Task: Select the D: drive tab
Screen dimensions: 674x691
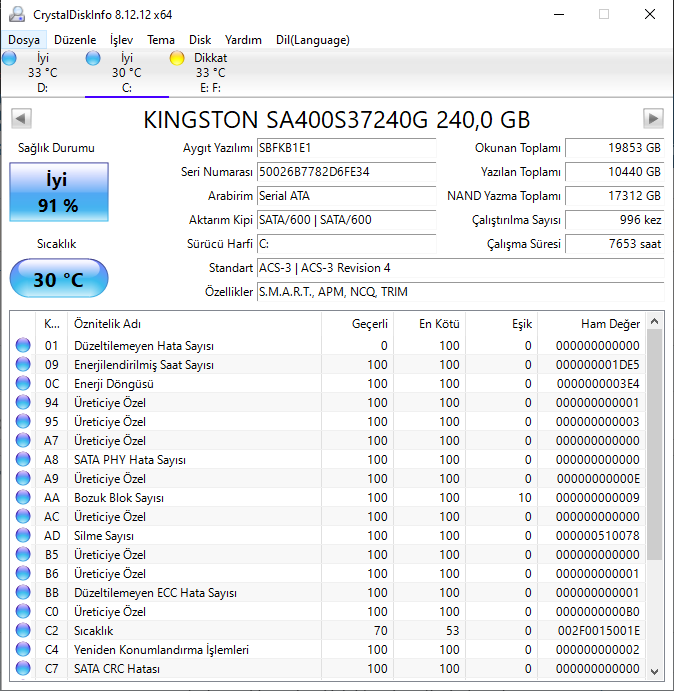Action: pos(42,73)
